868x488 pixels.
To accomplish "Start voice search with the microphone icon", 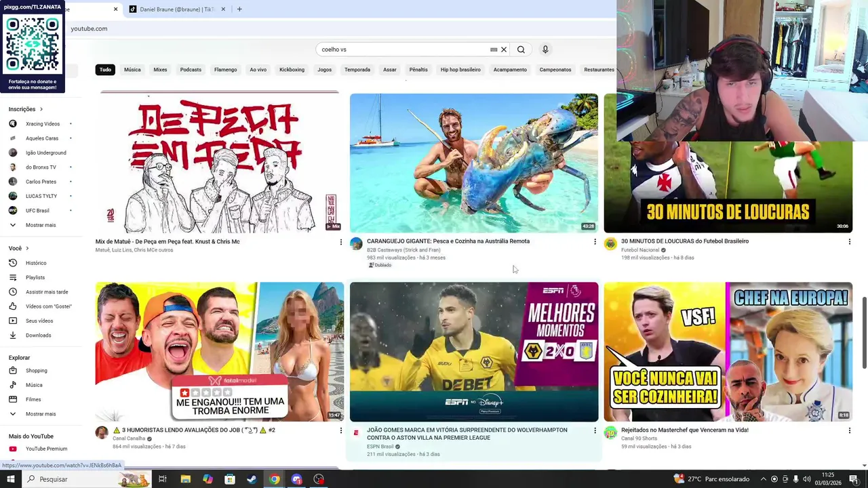I will click(545, 49).
